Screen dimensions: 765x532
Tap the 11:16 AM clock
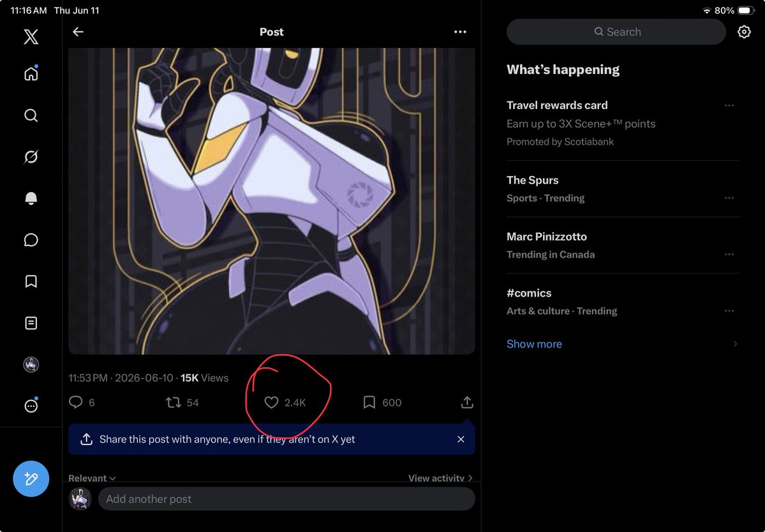(28, 10)
